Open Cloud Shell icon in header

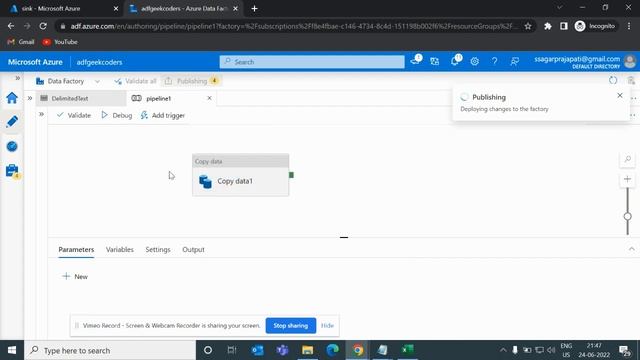pos(416,61)
